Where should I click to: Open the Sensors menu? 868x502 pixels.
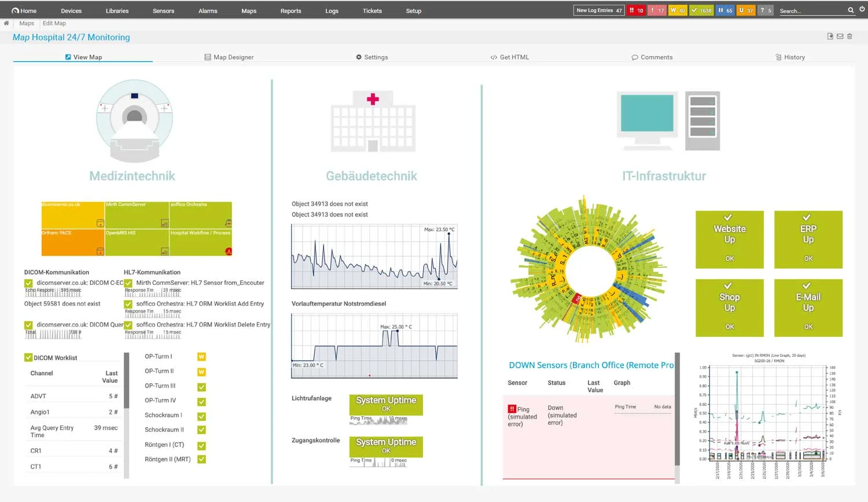tap(163, 11)
